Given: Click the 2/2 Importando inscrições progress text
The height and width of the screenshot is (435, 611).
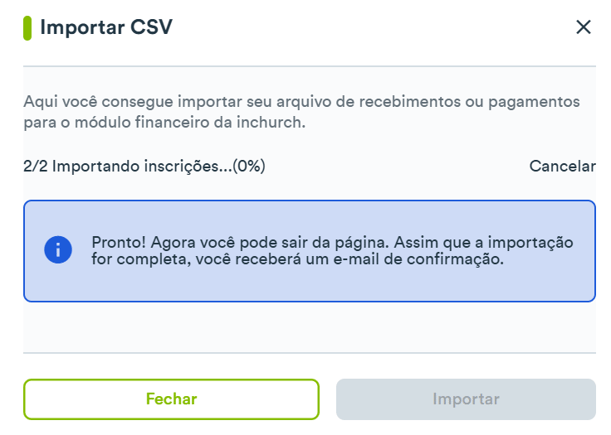Looking at the screenshot, I should click(x=144, y=166).
